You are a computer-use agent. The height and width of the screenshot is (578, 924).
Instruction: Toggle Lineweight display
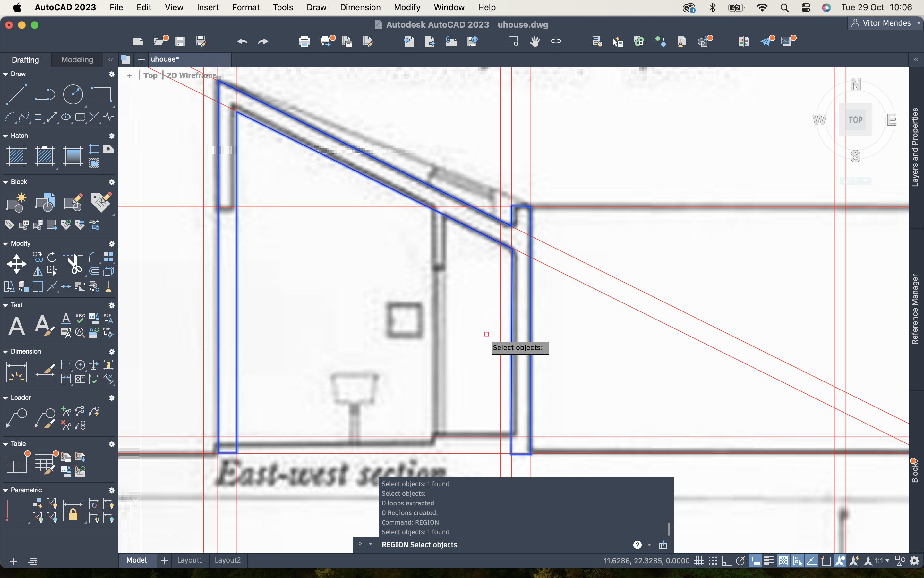point(769,561)
